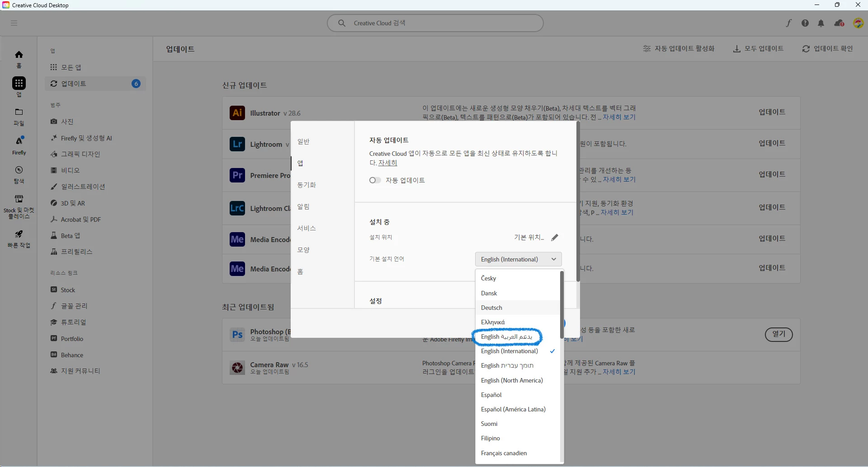Select Ελληνικά from the language list

pyautogui.click(x=518, y=322)
